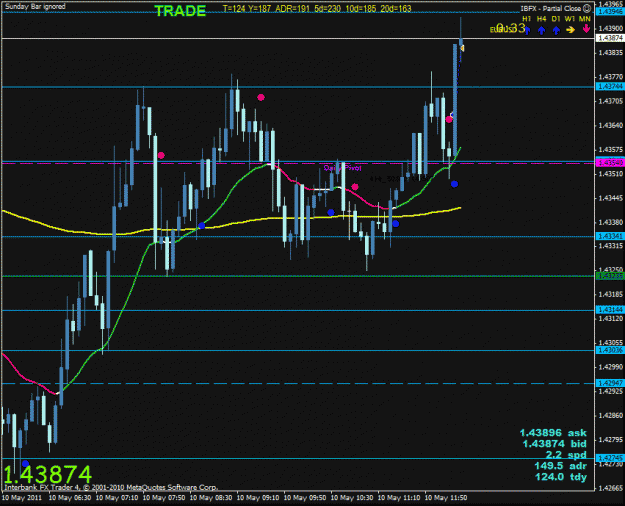
Task: Click the expert advisor smiley face icon
Action: point(587,8)
